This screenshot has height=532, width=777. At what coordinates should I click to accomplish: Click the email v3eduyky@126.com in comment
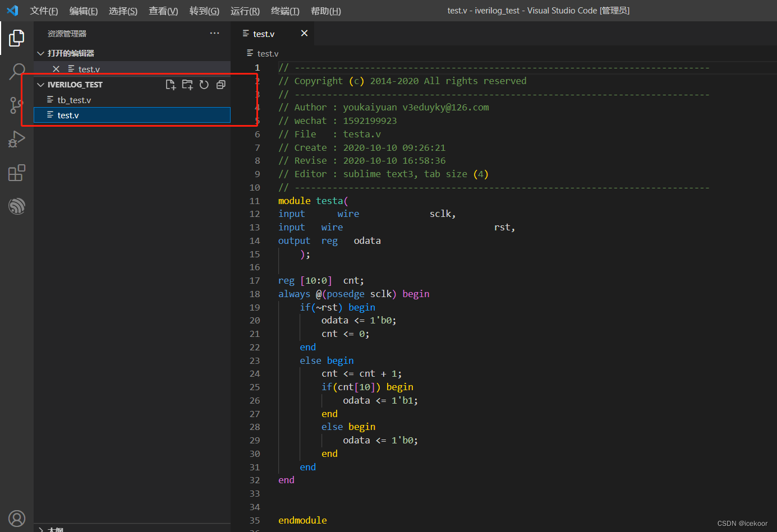click(x=445, y=107)
